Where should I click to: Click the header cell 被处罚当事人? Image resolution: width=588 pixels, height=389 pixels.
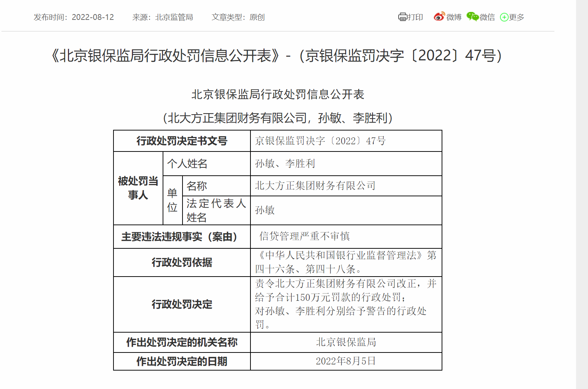click(x=138, y=188)
